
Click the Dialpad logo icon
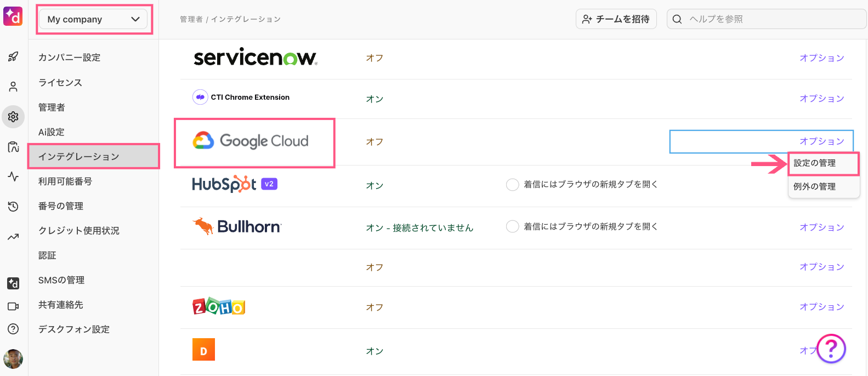pyautogui.click(x=13, y=16)
